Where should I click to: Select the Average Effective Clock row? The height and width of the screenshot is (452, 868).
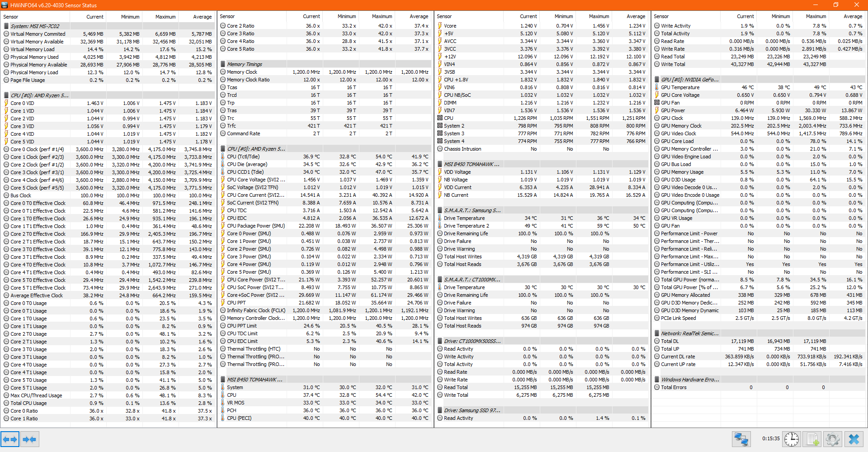click(x=108, y=295)
